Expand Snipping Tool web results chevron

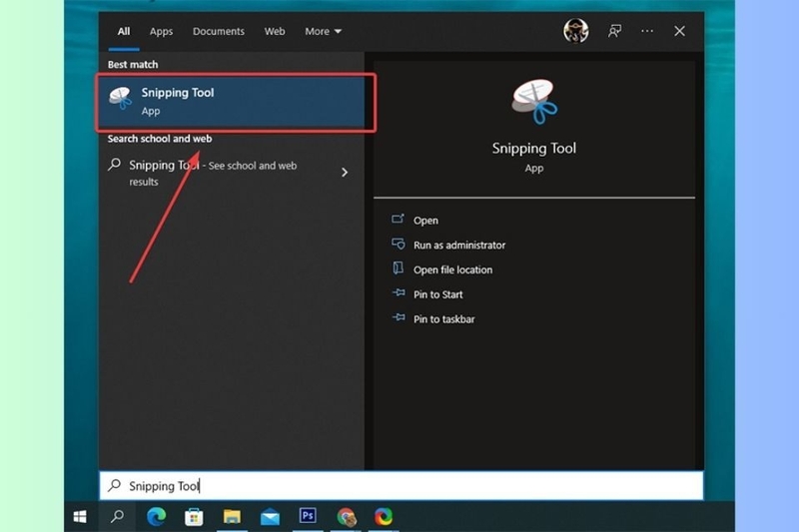click(x=345, y=172)
